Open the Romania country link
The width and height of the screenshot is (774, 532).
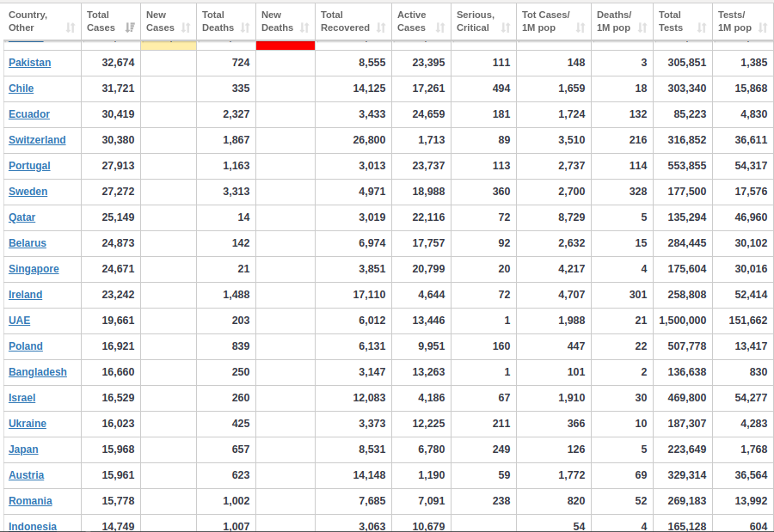pyautogui.click(x=30, y=501)
